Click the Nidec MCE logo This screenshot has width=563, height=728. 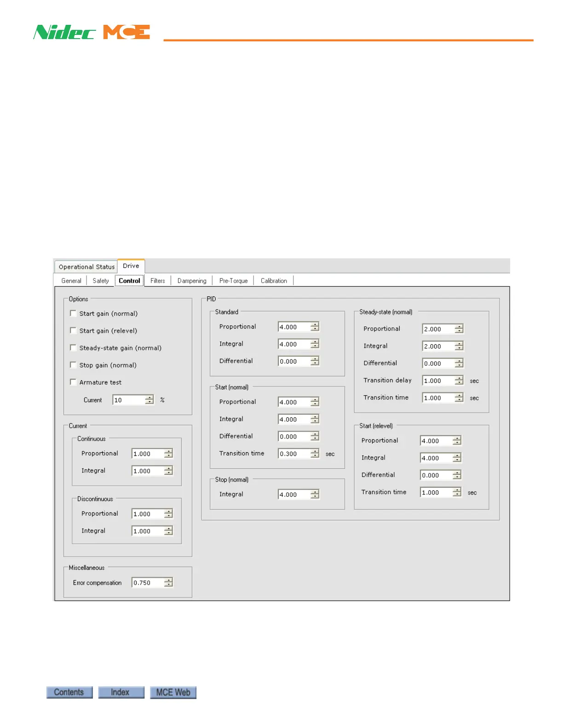[92, 32]
